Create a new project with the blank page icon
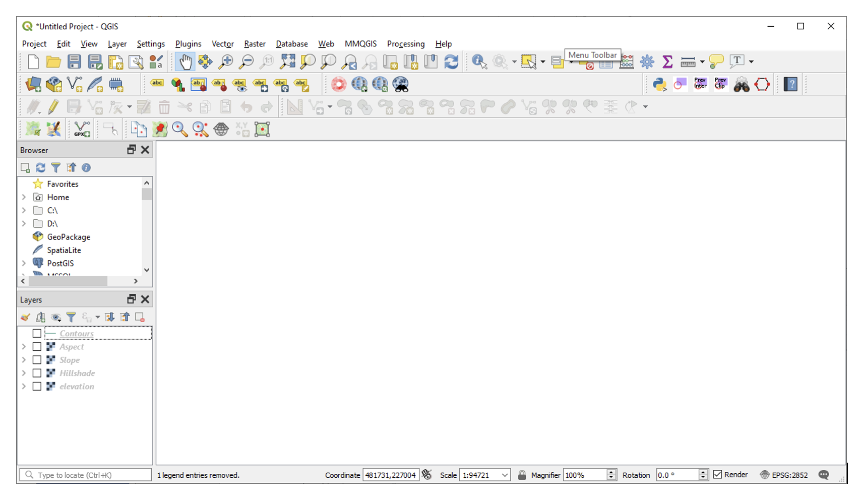Image resolution: width=861 pixels, height=504 pixels. point(33,62)
